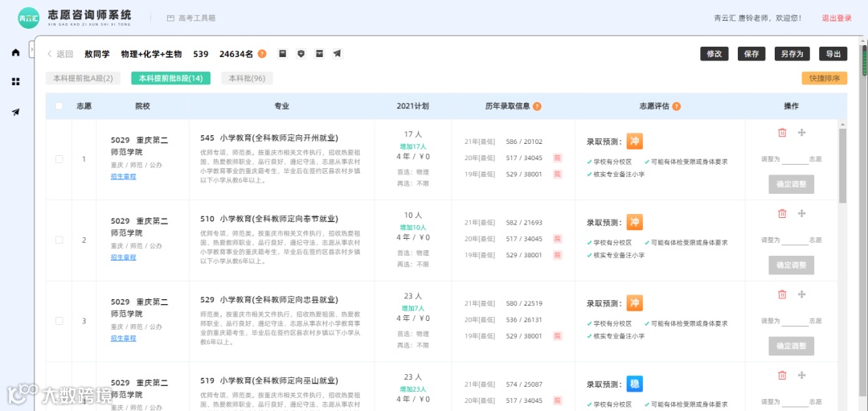The height and width of the screenshot is (411, 868).
Task: Click move handle icon for 519 小学教育 row
Action: [x=801, y=375]
